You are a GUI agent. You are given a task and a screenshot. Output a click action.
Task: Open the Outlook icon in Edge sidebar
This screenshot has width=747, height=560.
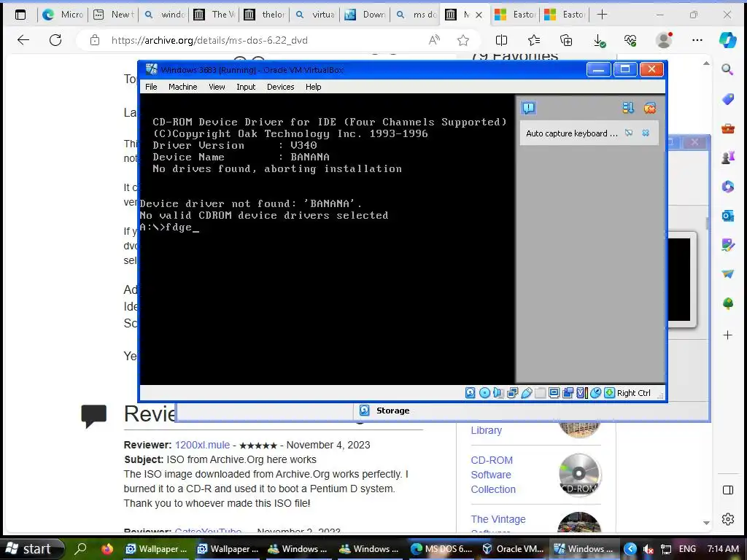point(727,216)
